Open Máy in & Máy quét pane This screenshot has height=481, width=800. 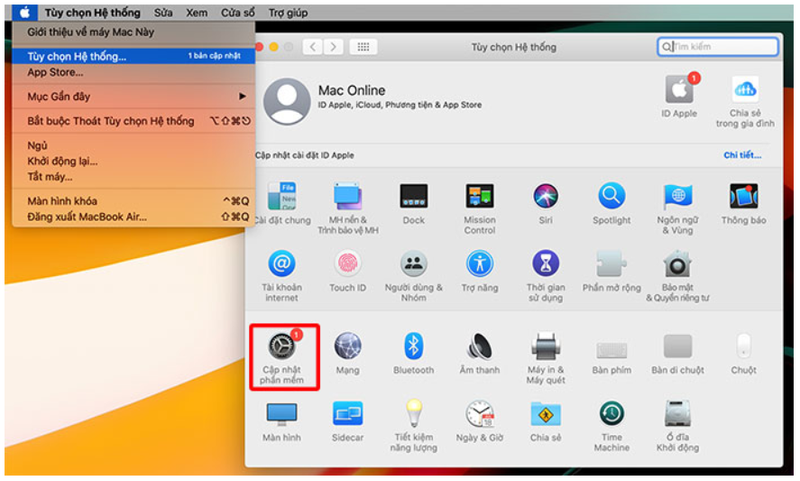[x=545, y=347]
